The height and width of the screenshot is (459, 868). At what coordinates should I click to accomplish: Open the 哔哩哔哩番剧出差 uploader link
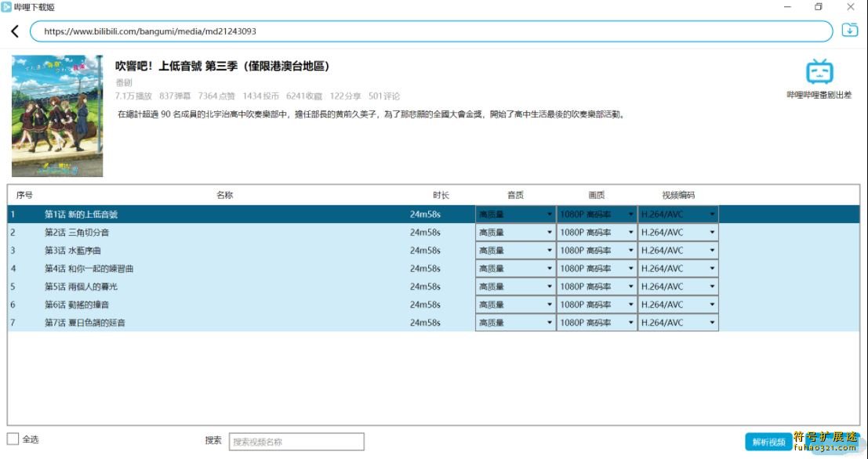pyautogui.click(x=819, y=95)
